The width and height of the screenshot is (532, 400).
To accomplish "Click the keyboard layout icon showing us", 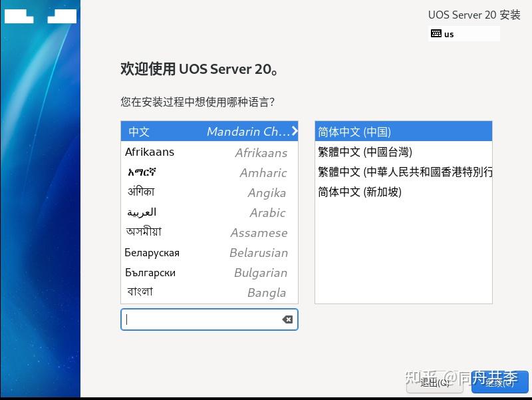I will [437, 33].
